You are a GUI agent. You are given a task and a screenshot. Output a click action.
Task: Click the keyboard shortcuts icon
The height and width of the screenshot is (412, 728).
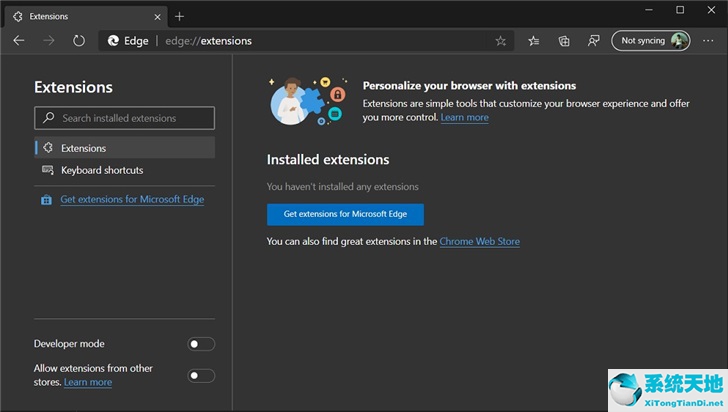[48, 170]
